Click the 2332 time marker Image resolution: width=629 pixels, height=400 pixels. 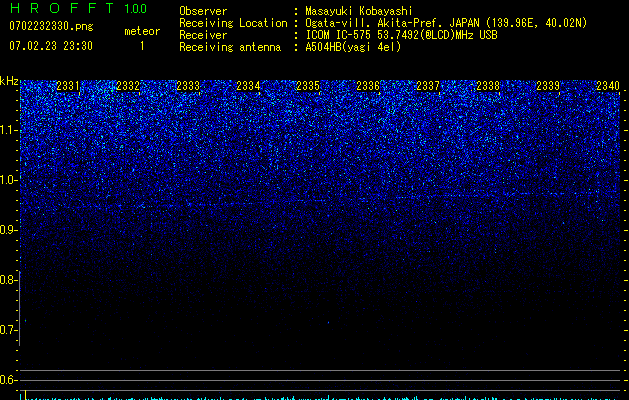tap(128, 86)
